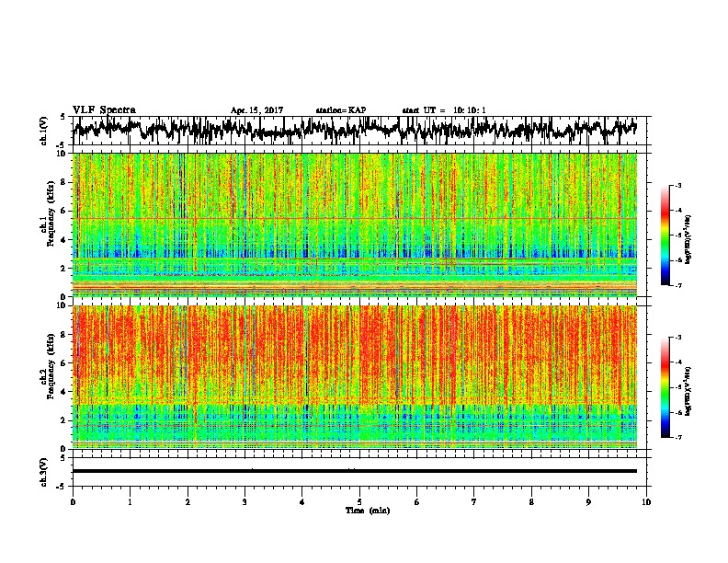Click the ch.1 spectrogram panel

pyautogui.click(x=355, y=224)
